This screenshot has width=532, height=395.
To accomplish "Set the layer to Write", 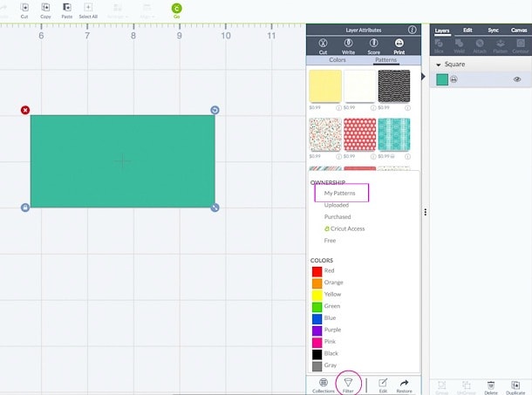I will (x=348, y=46).
